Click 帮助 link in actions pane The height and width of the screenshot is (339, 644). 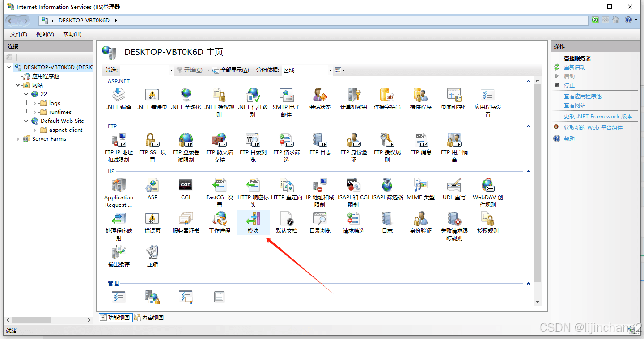pyautogui.click(x=569, y=139)
